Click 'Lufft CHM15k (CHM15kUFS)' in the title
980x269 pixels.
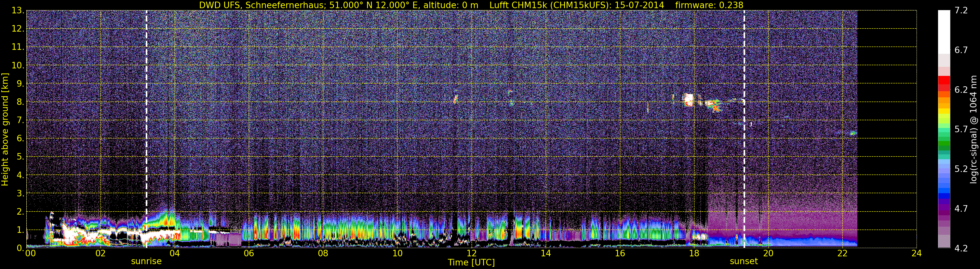coord(550,5)
